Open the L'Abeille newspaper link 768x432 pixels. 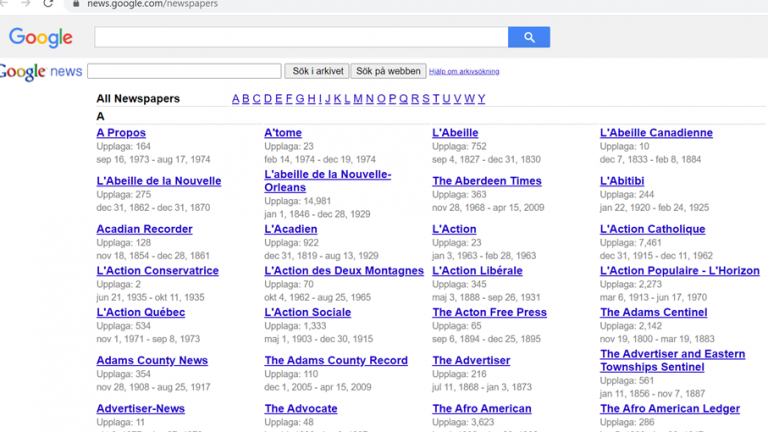(455, 133)
